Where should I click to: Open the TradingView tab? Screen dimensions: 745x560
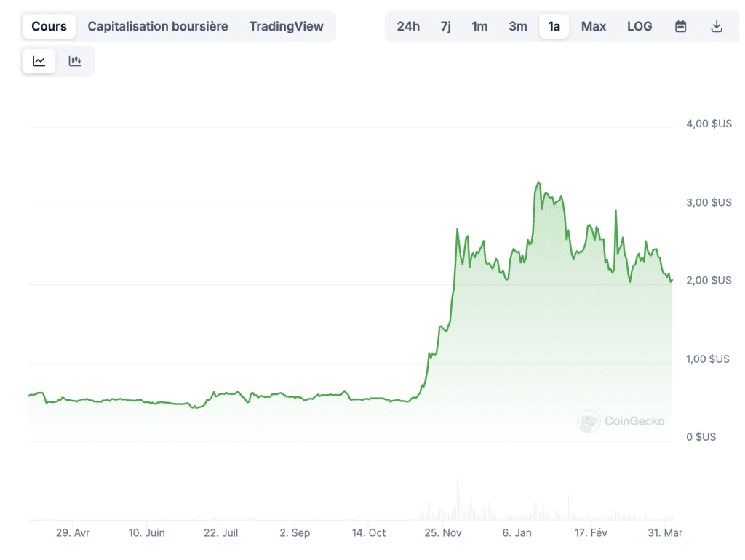pos(286,26)
